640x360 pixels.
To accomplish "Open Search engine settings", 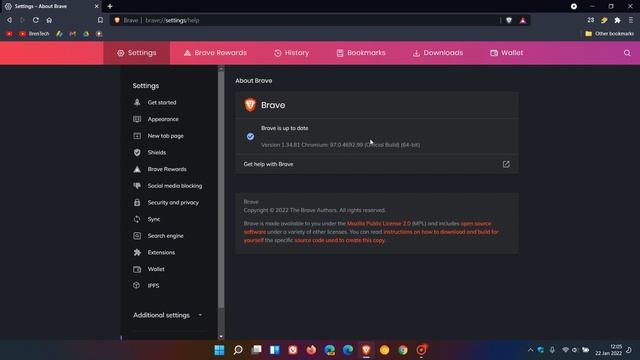I will pyautogui.click(x=165, y=236).
